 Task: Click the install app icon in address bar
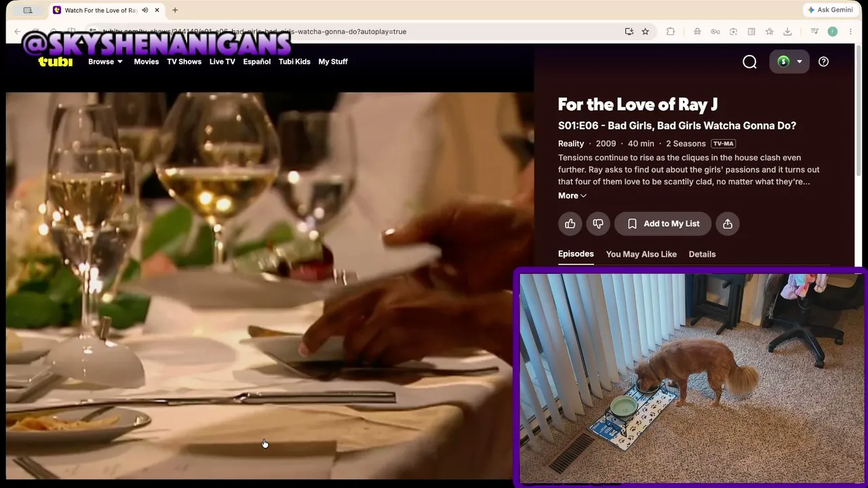629,31
